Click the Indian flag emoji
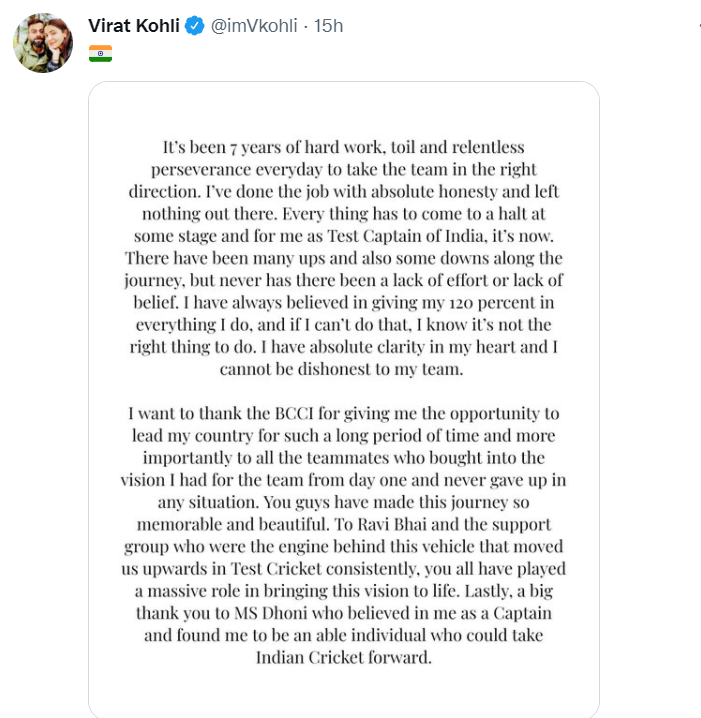Screen dimensions: 701x718 click(x=100, y=54)
